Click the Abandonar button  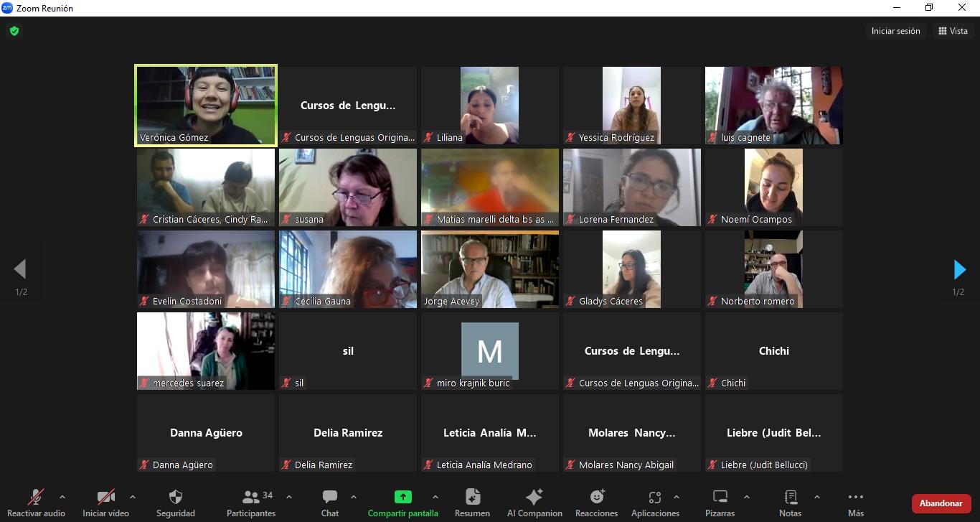pos(941,503)
